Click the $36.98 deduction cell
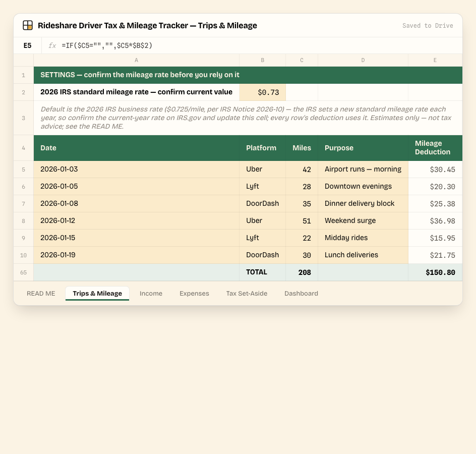Image resolution: width=476 pixels, height=454 pixels. [x=435, y=221]
